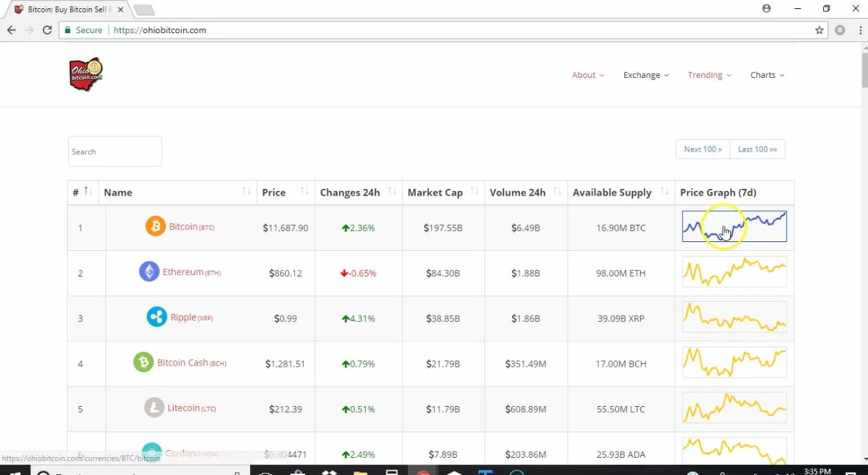Click the blue Ripple icon

click(x=156, y=317)
